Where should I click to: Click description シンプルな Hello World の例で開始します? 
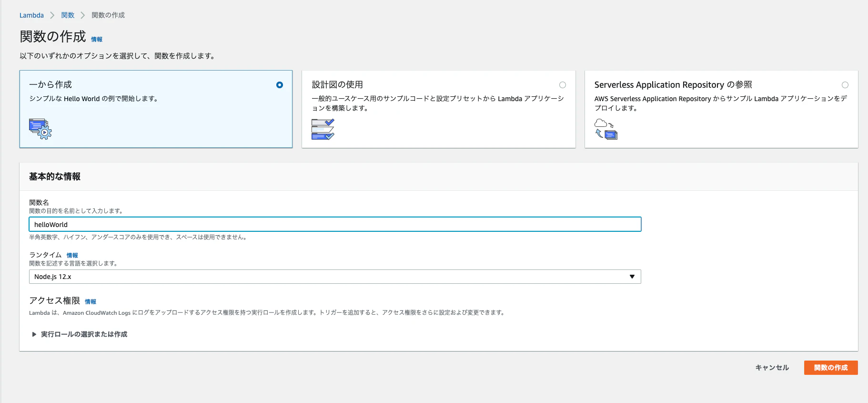click(93, 99)
